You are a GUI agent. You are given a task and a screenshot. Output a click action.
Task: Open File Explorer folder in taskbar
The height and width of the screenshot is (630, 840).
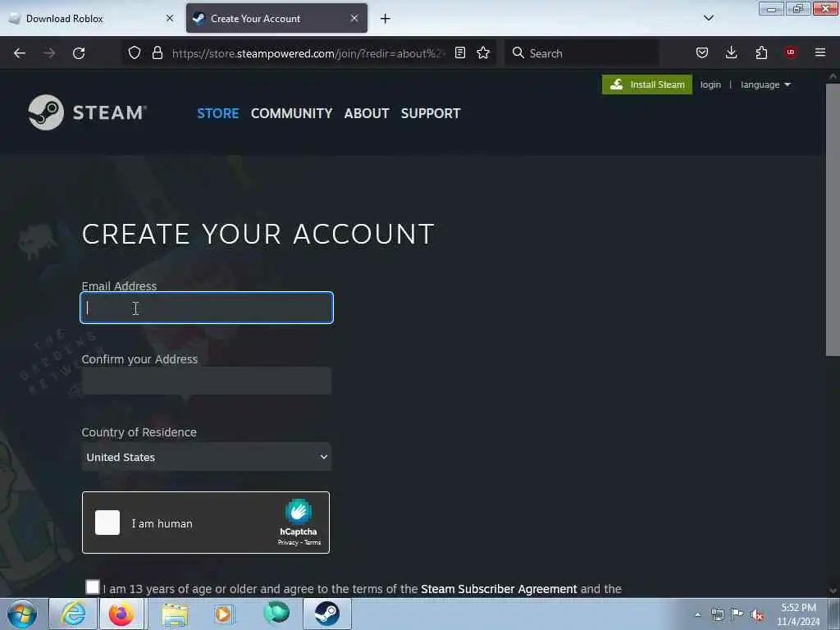click(175, 614)
